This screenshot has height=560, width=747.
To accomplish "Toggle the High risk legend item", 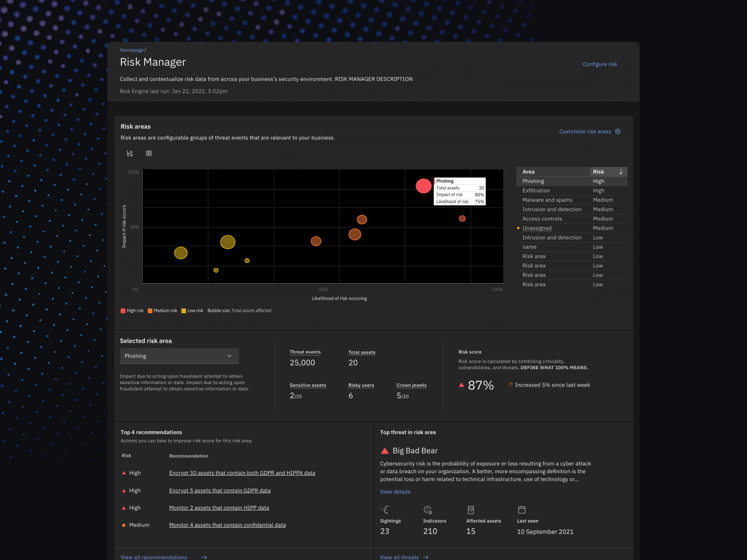I will point(123,310).
